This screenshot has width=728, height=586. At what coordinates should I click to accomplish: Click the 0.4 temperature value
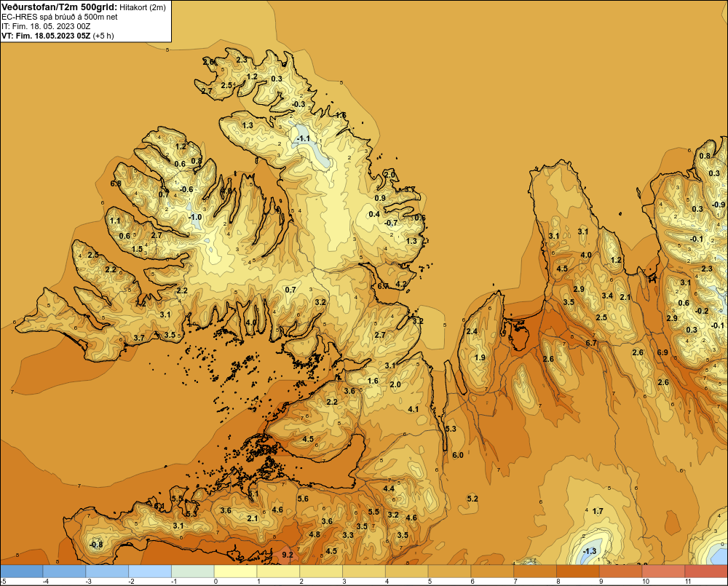point(374,214)
